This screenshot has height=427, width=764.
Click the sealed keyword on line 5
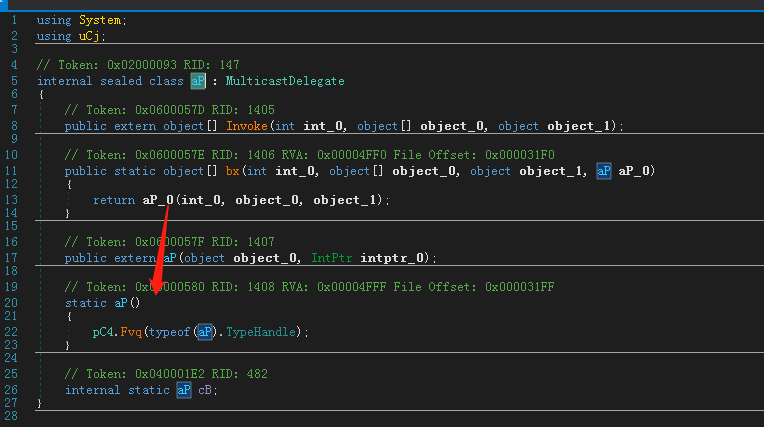pyautogui.click(x=121, y=81)
